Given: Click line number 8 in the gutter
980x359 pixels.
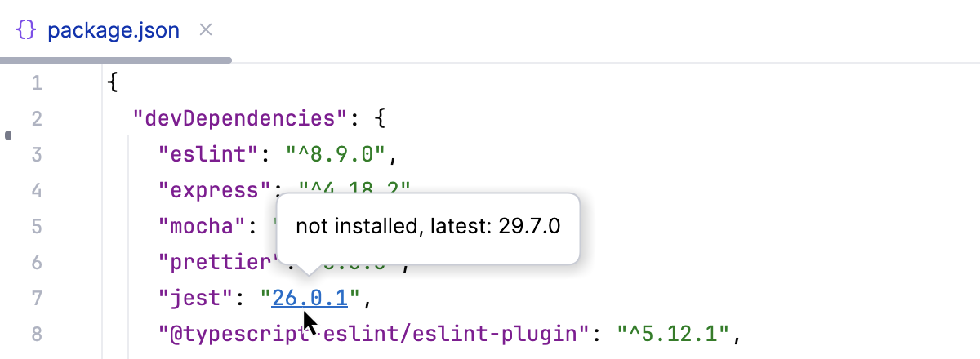Looking at the screenshot, I should (36, 335).
